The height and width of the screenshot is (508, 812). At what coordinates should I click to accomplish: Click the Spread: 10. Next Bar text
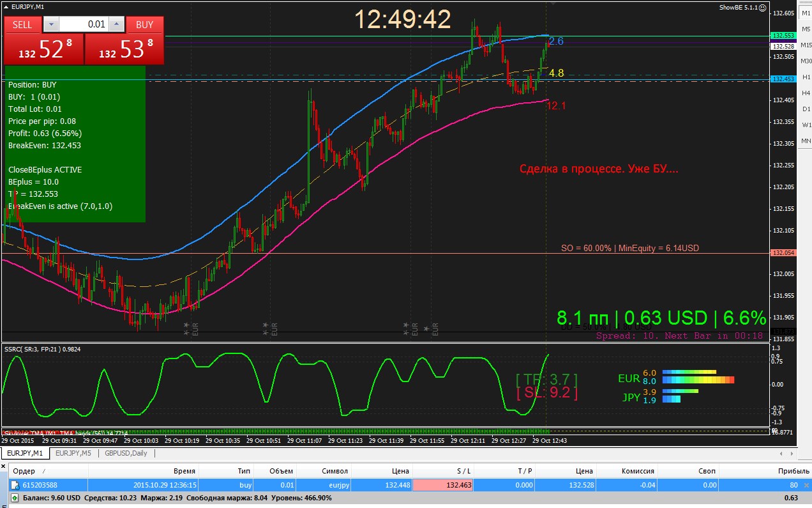(679, 335)
